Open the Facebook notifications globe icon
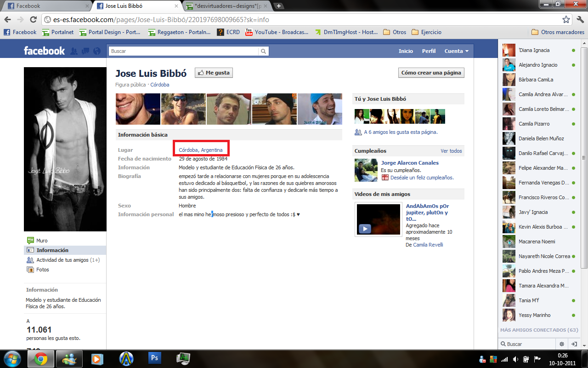The width and height of the screenshot is (588, 368). click(96, 51)
